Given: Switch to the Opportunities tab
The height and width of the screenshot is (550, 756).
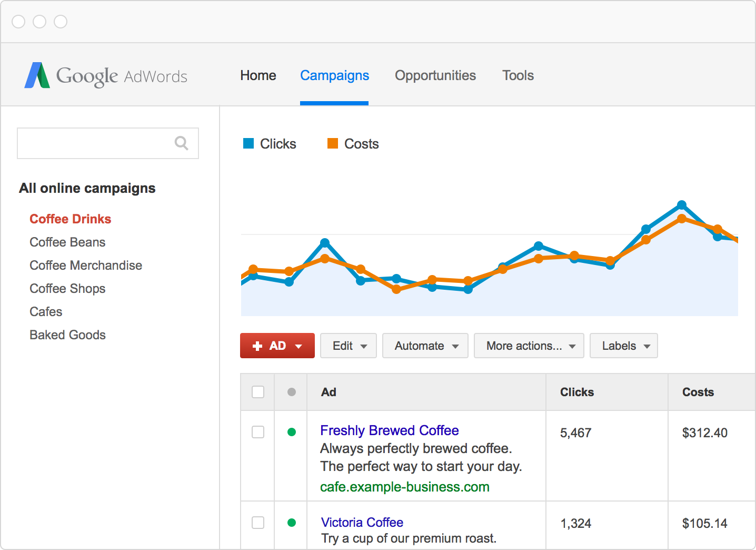Looking at the screenshot, I should (435, 75).
